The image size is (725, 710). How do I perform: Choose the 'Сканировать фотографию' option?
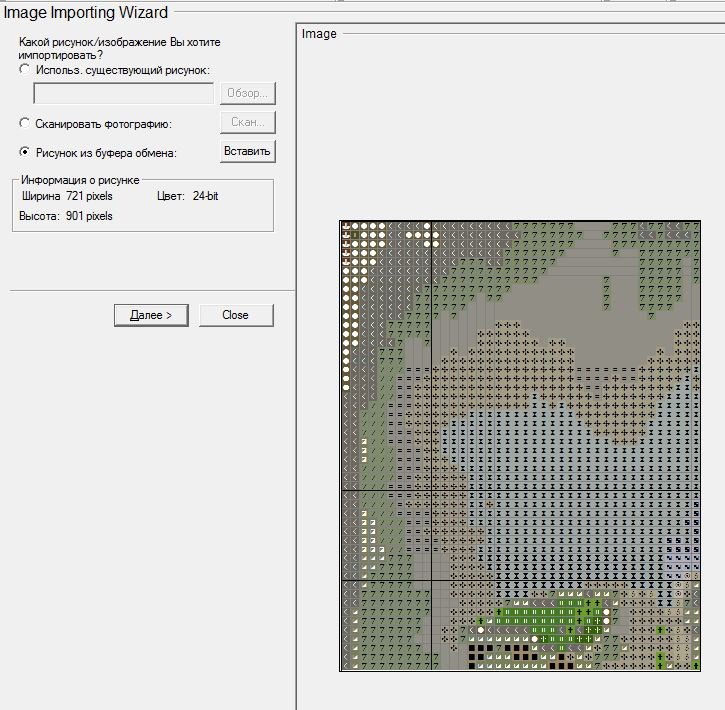pos(25,123)
